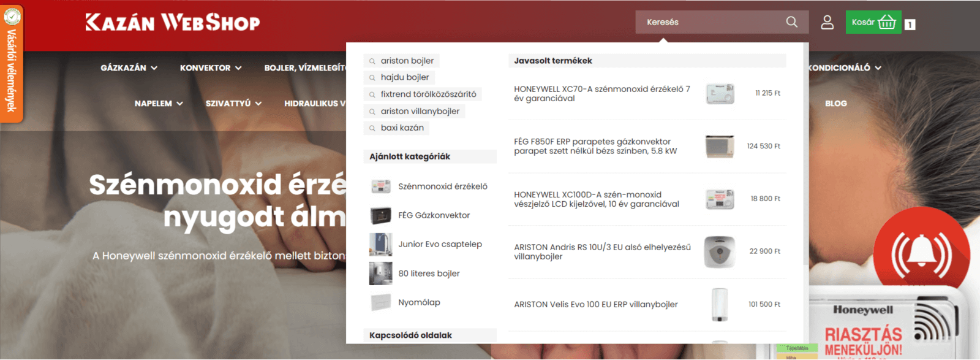Image resolution: width=980 pixels, height=360 pixels.
Task: Click the ARISTON Andris RS product image
Action: [720, 252]
